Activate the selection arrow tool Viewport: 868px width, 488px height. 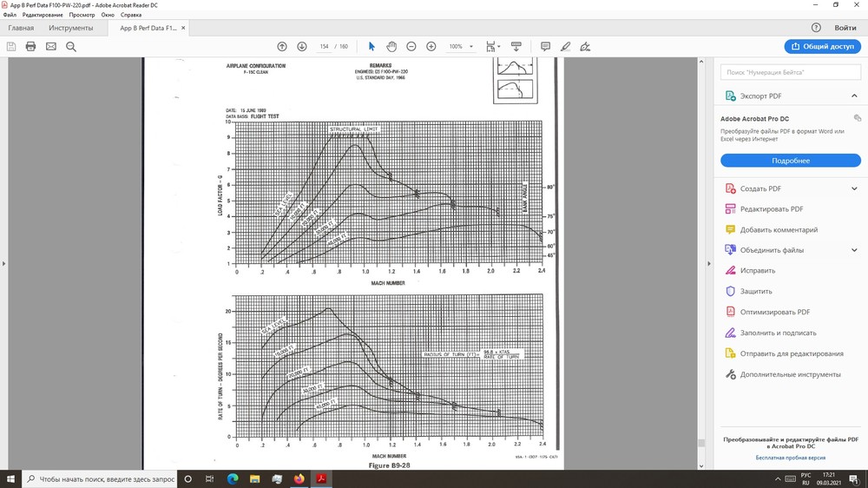coord(372,47)
